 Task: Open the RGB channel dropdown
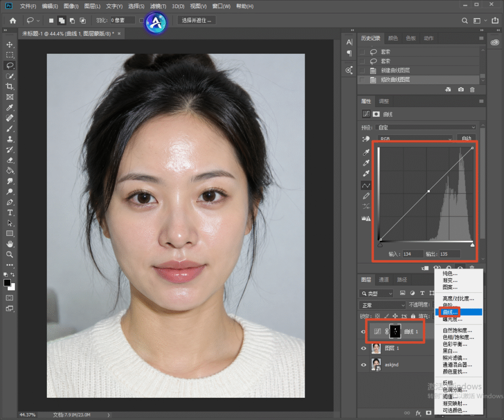[x=415, y=139]
